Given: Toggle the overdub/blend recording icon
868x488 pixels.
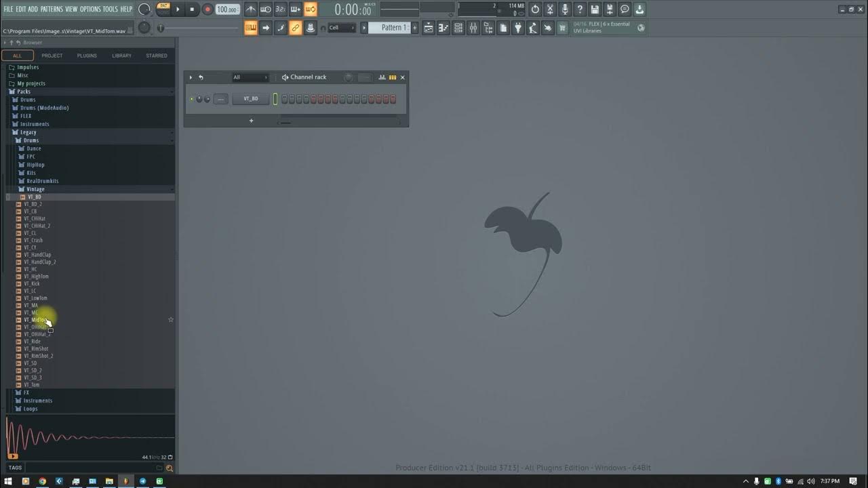Looking at the screenshot, I should coord(295,9).
